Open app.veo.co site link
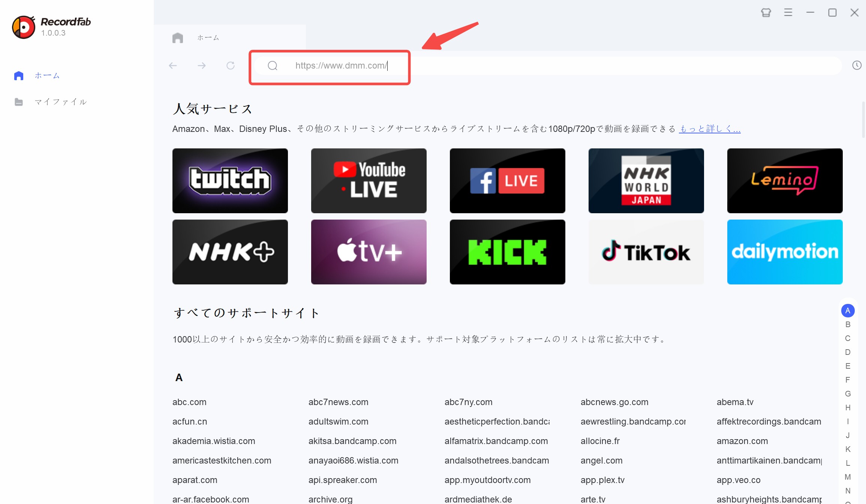 [x=739, y=480]
